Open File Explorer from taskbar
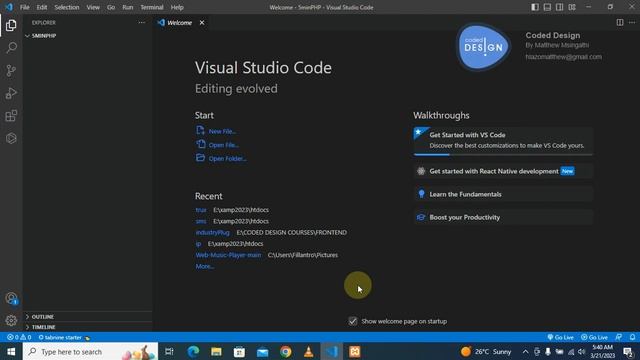The image size is (640, 360). point(216,351)
